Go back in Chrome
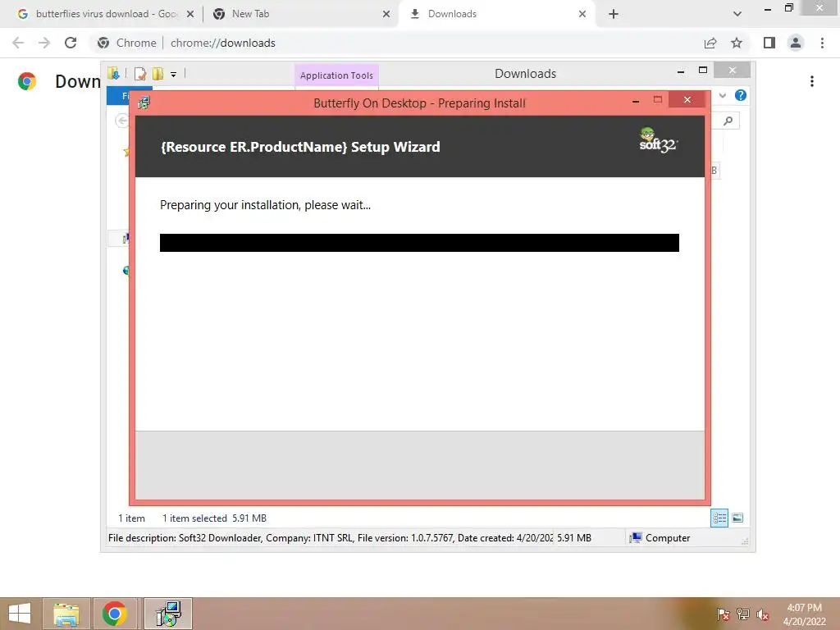The width and height of the screenshot is (840, 630). click(x=18, y=43)
